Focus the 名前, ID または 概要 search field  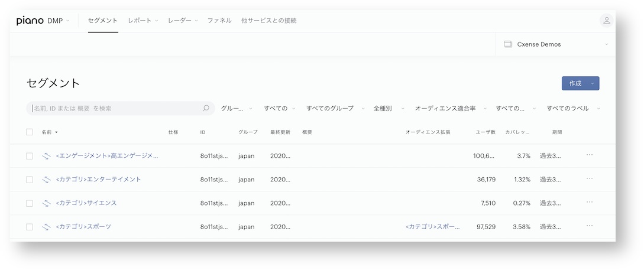pos(120,108)
